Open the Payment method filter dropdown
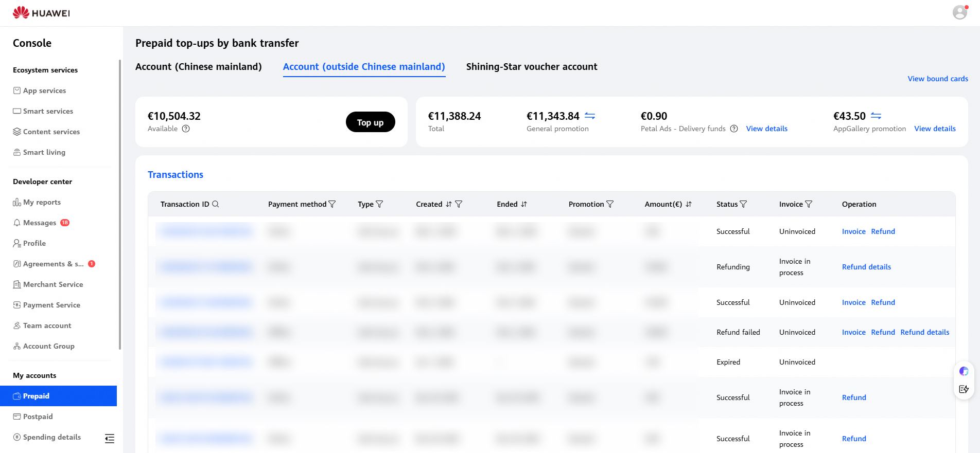The height and width of the screenshot is (453, 980). tap(332, 204)
